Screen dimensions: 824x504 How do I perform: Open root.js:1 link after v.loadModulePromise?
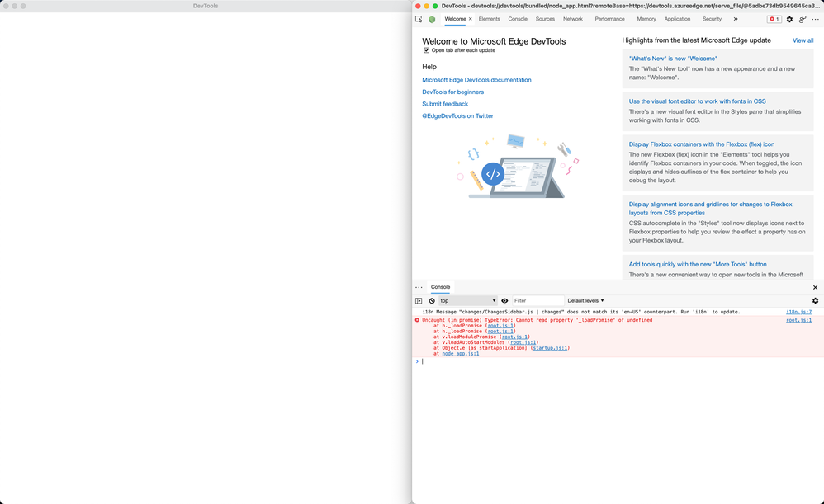pyautogui.click(x=514, y=337)
